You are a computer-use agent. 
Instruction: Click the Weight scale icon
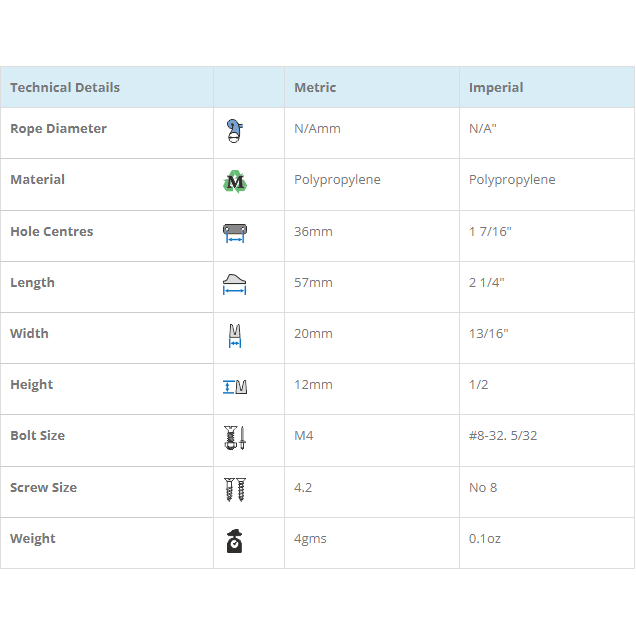(235, 540)
